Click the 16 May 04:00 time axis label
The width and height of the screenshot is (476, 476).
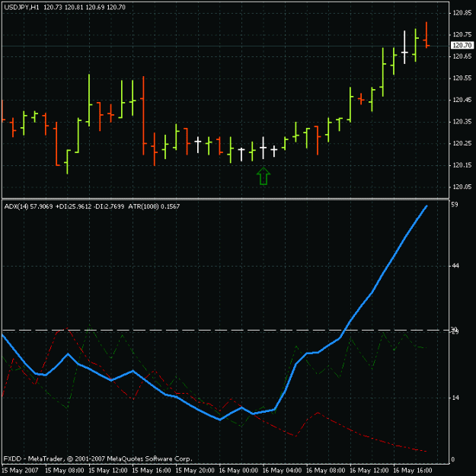click(282, 471)
